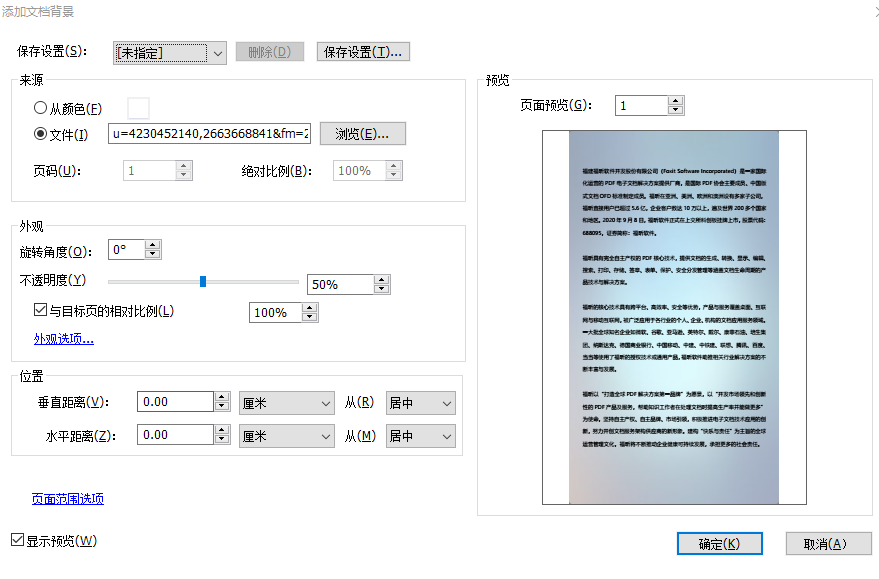
Task: Open the horizontal distance unit dropdown
Action: click(286, 435)
